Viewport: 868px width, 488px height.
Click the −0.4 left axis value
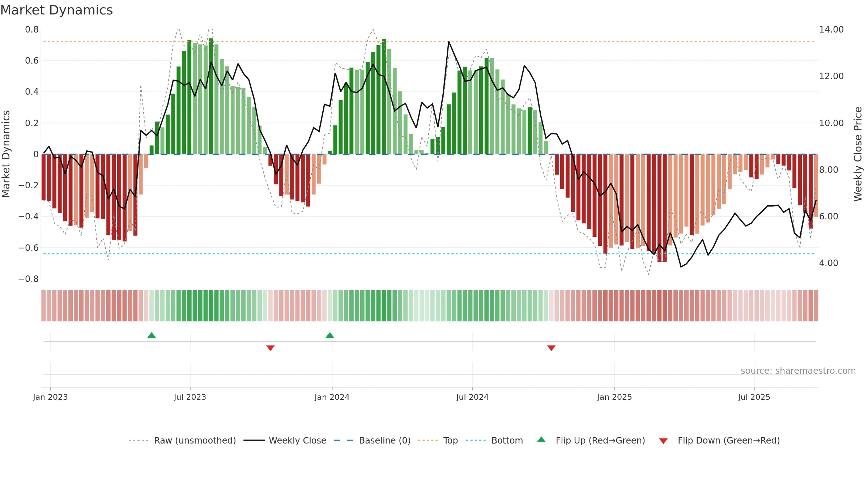29,217
